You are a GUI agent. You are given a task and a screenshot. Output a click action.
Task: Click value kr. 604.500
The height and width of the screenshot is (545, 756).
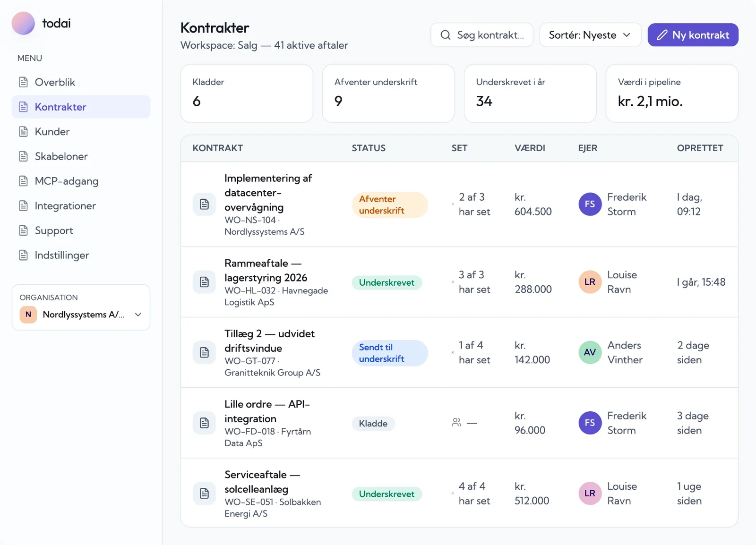coord(533,204)
